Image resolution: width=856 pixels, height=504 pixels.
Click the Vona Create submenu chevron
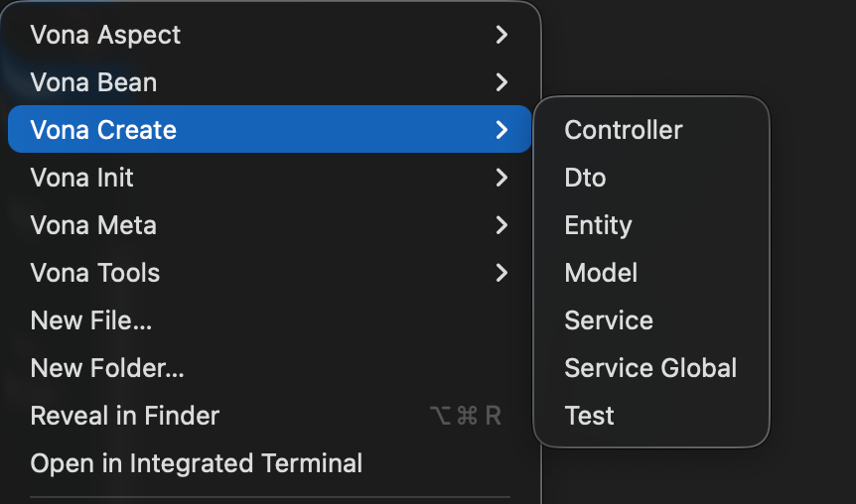[x=501, y=130]
